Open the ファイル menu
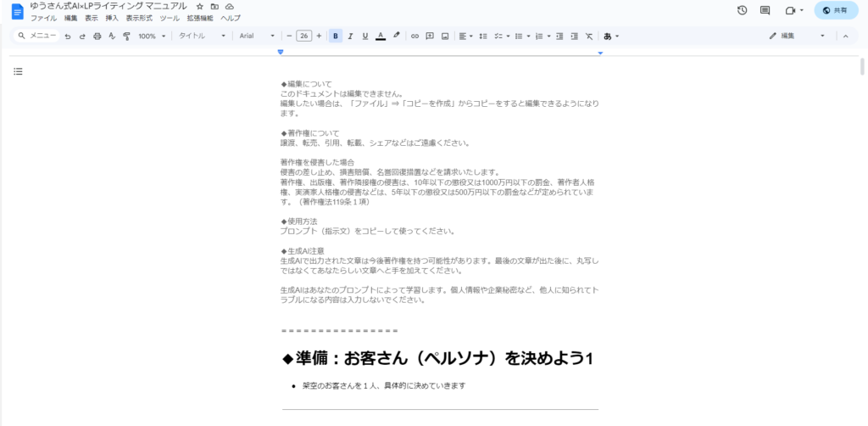Image resolution: width=868 pixels, height=426 pixels. [x=43, y=18]
